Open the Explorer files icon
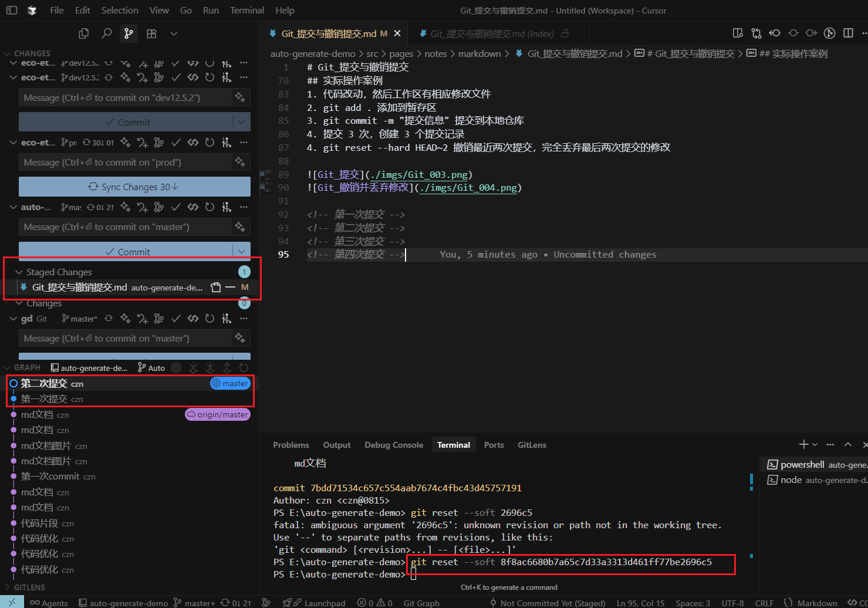 tap(84, 33)
